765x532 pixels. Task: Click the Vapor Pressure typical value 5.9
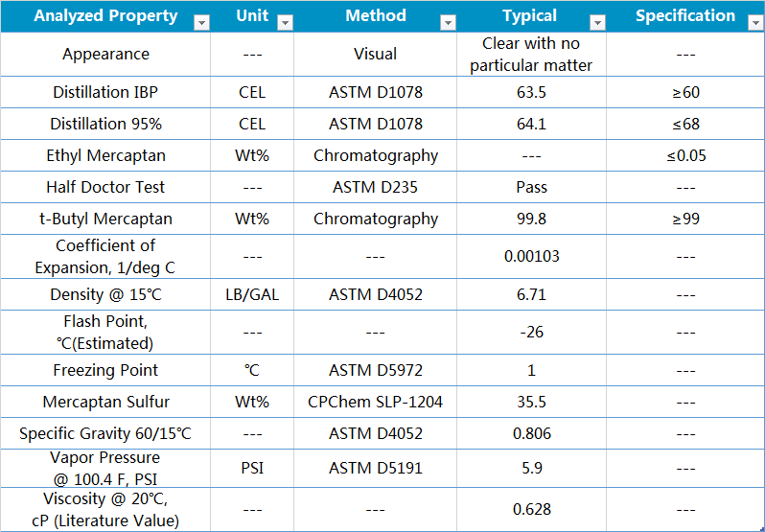(x=531, y=468)
